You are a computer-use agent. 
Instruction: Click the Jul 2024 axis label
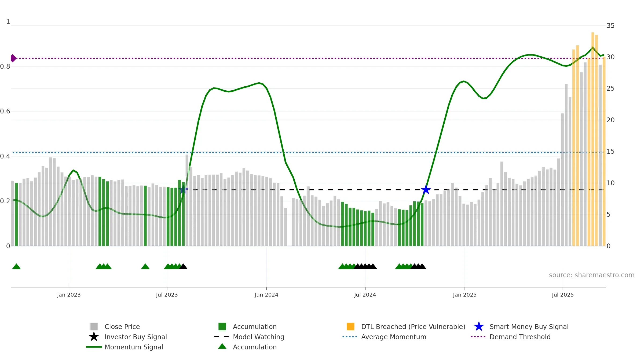click(x=365, y=295)
